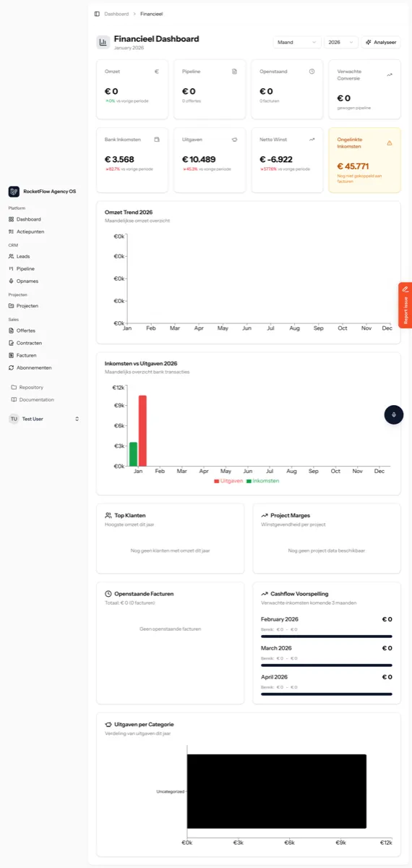Click the Actiepunten checklist icon

coord(11,231)
